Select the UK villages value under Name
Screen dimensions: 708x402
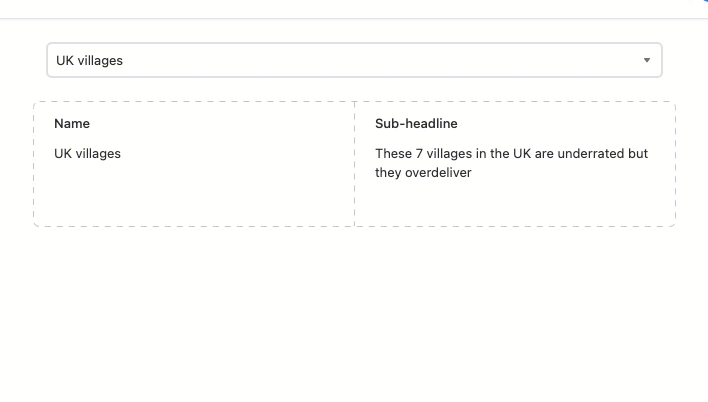[x=87, y=154]
